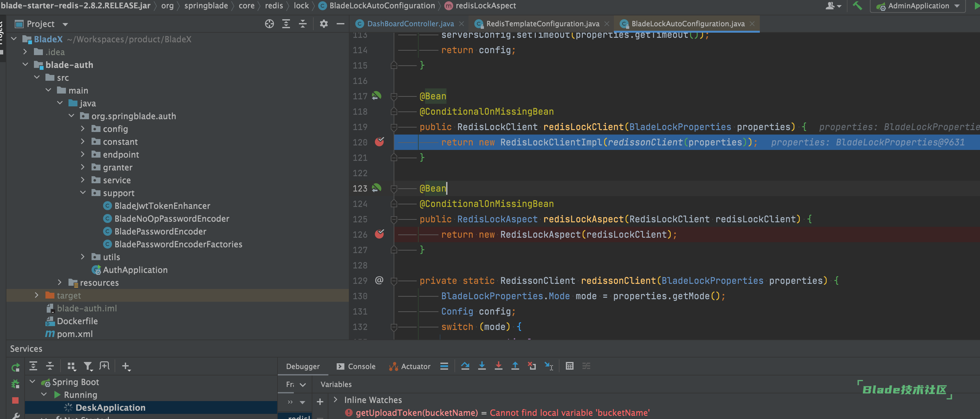Click the Spring bean gutter icon on line 123
The height and width of the screenshot is (419, 980).
pyautogui.click(x=376, y=188)
